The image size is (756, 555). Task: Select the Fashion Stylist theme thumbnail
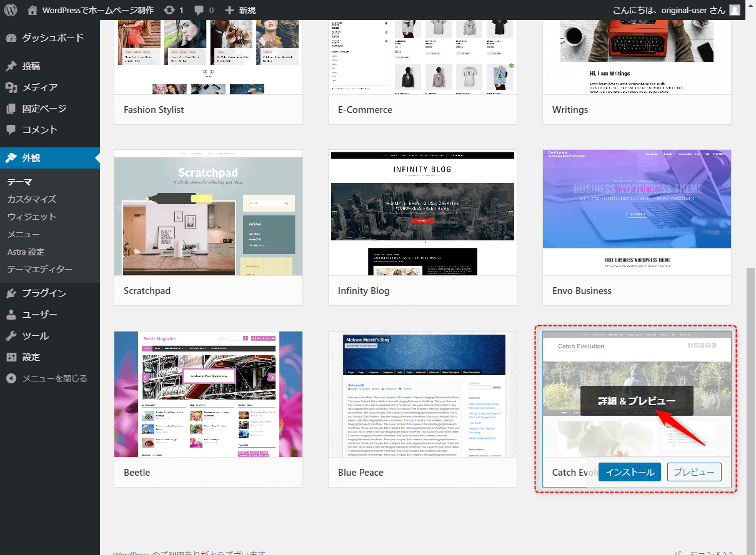tap(208, 57)
